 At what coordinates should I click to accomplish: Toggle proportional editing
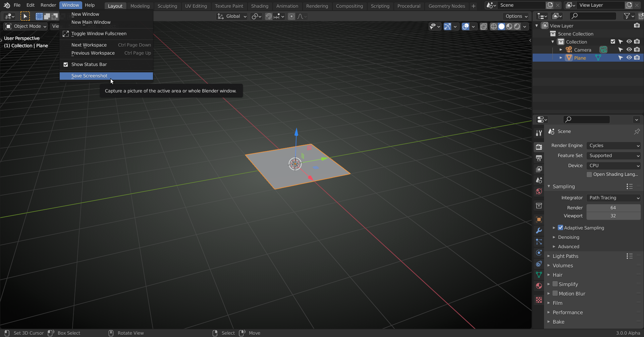point(291,16)
